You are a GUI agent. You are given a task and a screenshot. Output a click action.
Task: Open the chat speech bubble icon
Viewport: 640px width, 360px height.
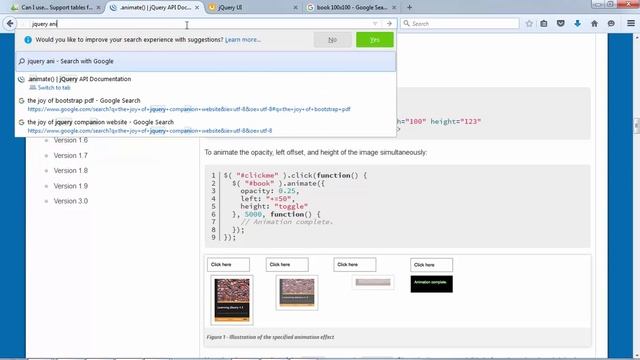click(x=611, y=24)
